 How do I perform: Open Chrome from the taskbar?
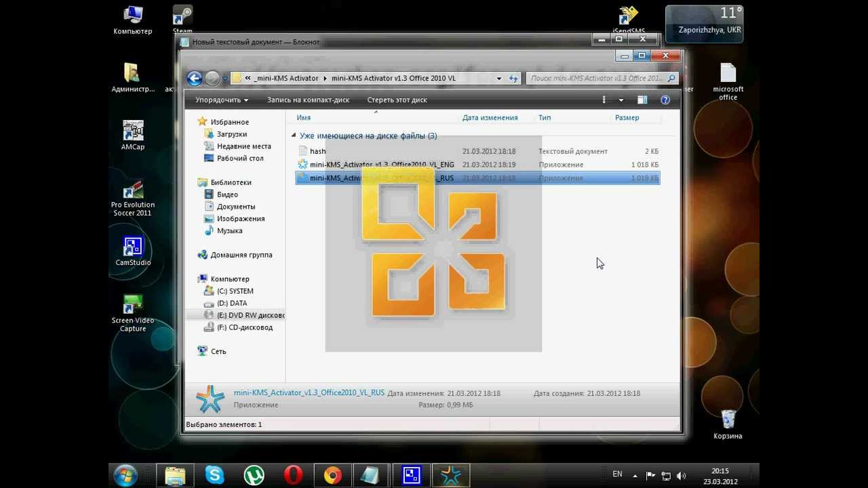(332, 476)
